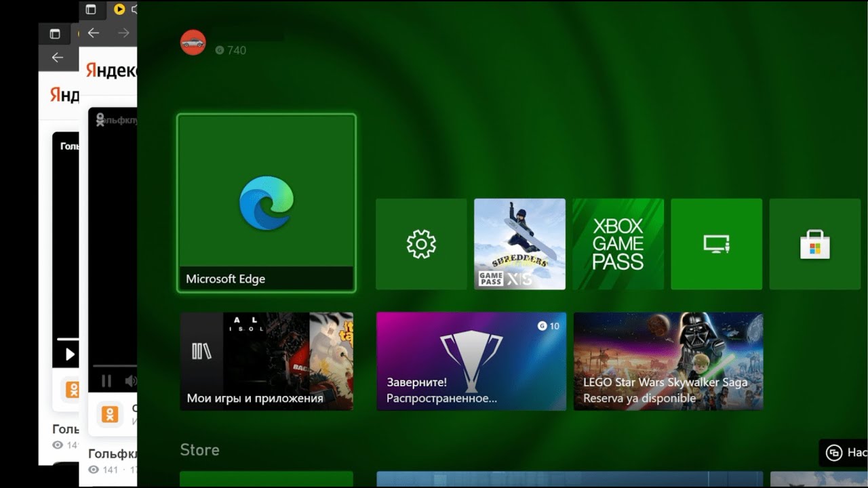Open the monitor display tile
Screen dimensions: 868x488
pos(716,244)
